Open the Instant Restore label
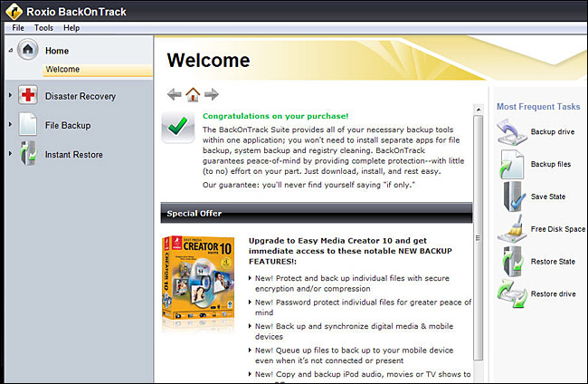Viewport: 588px width, 384px height. (74, 155)
